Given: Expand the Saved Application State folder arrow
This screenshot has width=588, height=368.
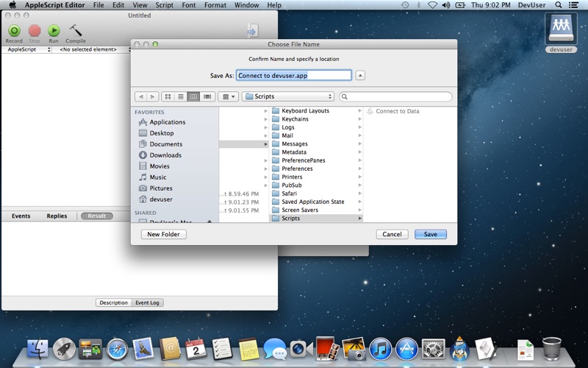Looking at the screenshot, I should (359, 202).
